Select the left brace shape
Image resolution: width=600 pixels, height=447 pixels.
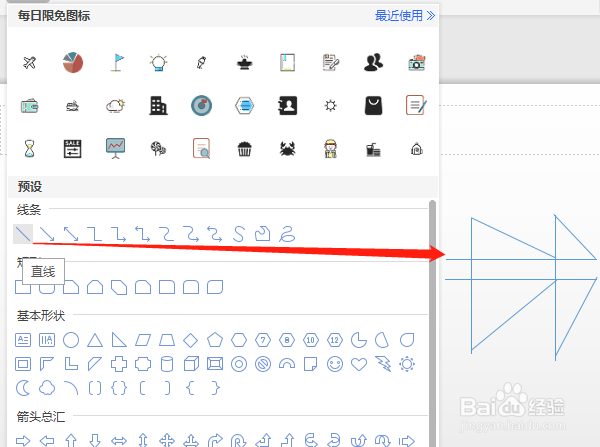[191, 388]
